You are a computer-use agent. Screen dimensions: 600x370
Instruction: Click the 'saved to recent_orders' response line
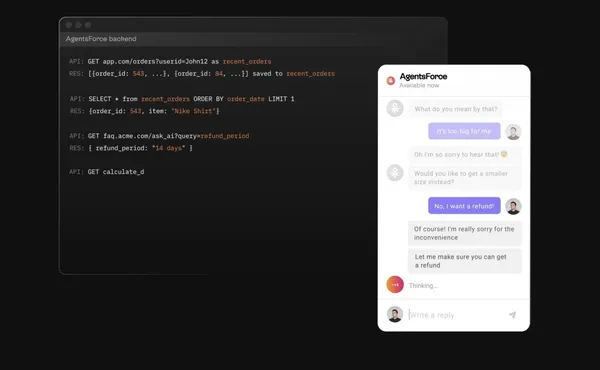(202, 73)
